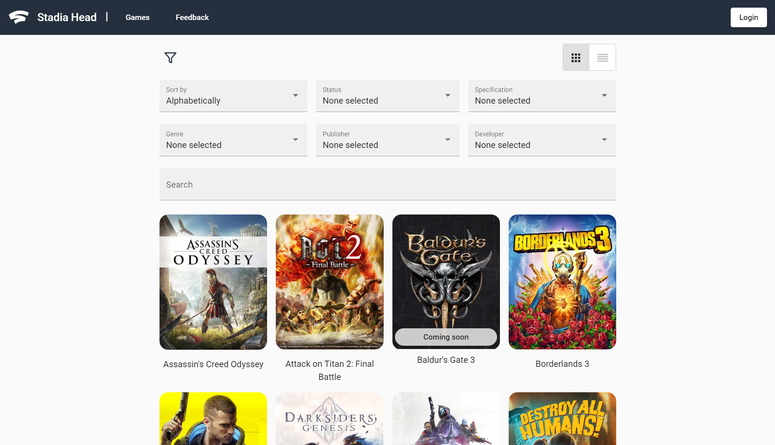This screenshot has height=445, width=775.
Task: Click the Assassin's Creed Odyssey title text
Action: tap(213, 364)
